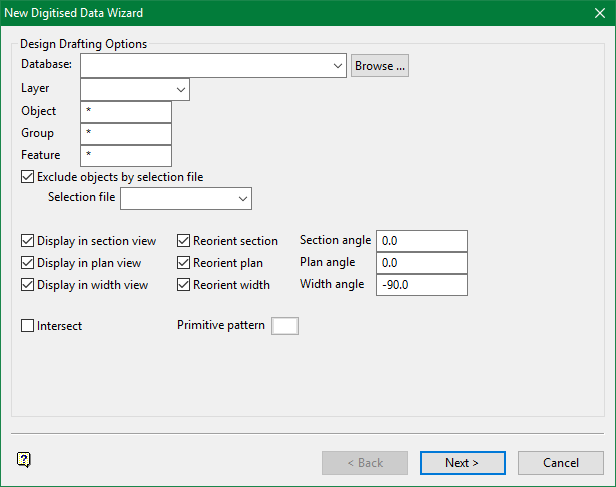Click into the Object text field
616x487 pixels.
tap(126, 111)
